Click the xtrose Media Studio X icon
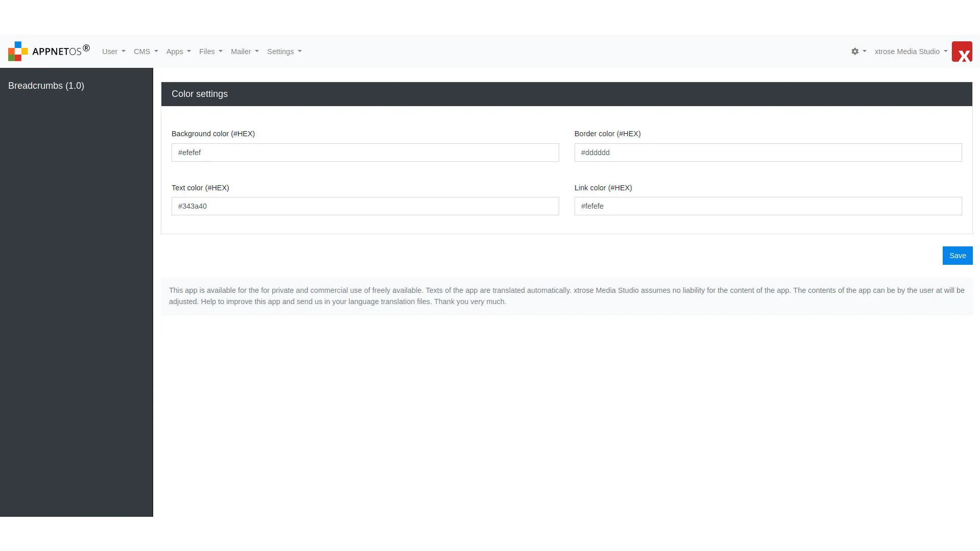 point(963,51)
